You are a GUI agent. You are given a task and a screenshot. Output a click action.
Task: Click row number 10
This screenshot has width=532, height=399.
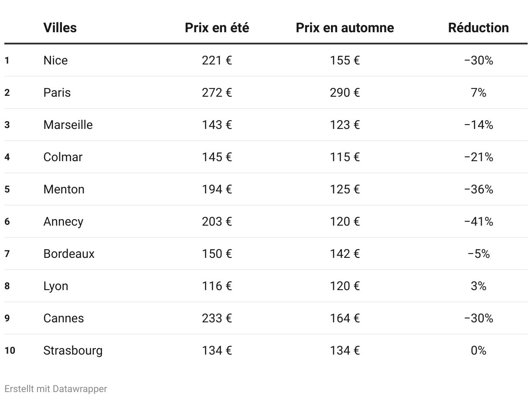(10, 350)
